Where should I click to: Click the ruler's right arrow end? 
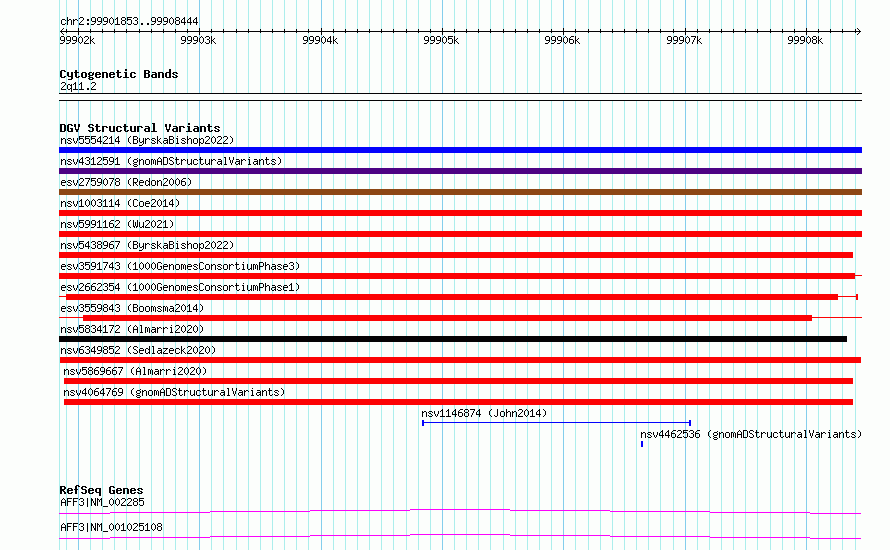point(858,31)
